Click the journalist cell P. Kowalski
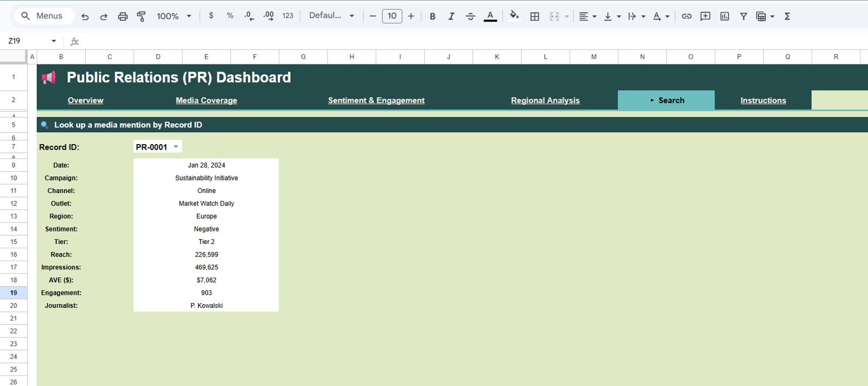 click(x=206, y=306)
